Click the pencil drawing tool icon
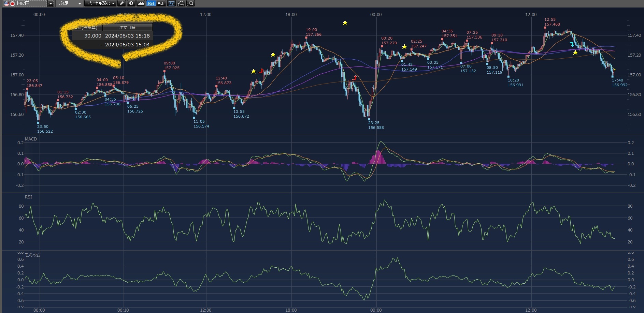Screen dimensions: 644x313 click(x=121, y=3)
